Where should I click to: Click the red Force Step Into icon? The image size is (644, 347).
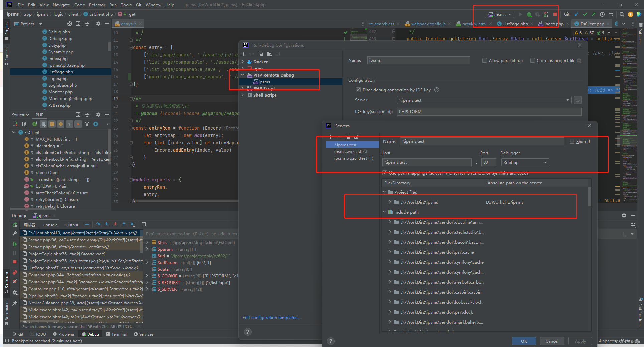coord(115,225)
